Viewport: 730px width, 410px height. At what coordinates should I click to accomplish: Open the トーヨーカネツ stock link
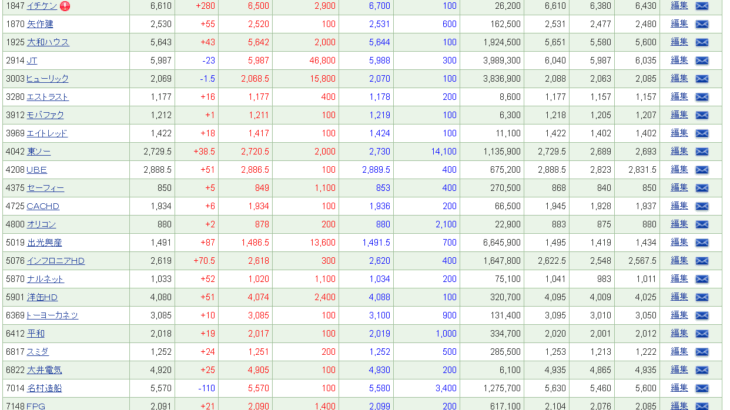click(52, 315)
